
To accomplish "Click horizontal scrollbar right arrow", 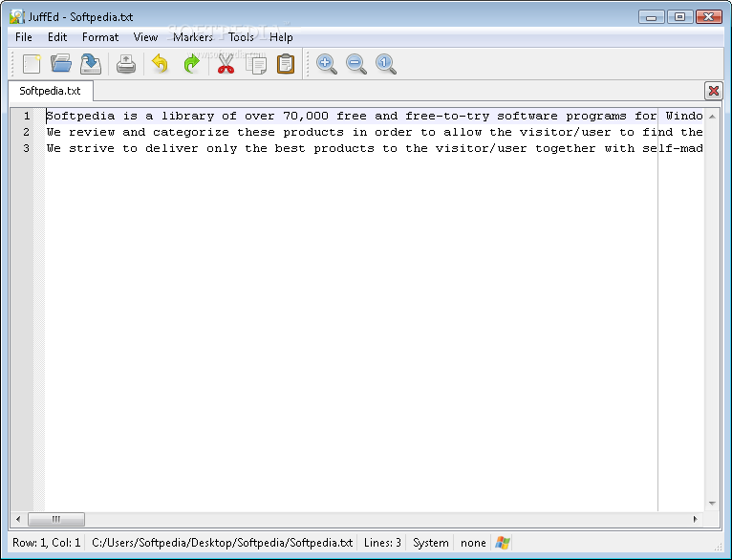I will [x=695, y=519].
